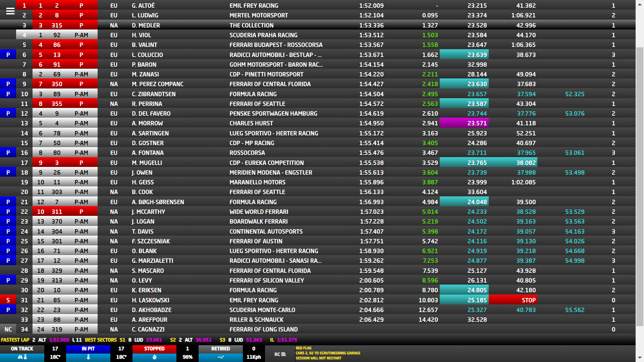The height and width of the screenshot is (362, 644).
Task: Select driver R. PERRINA
Action: click(147, 104)
